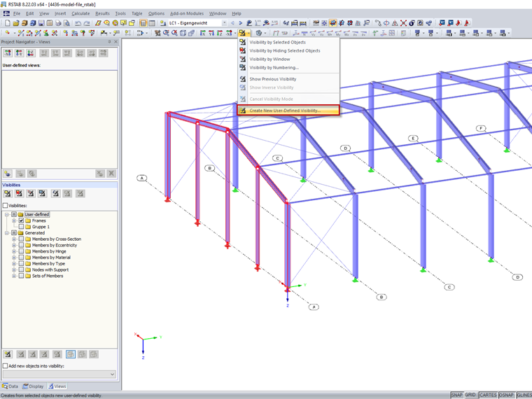
Task: Toggle OSNAP in the status bar
Action: tap(507, 395)
